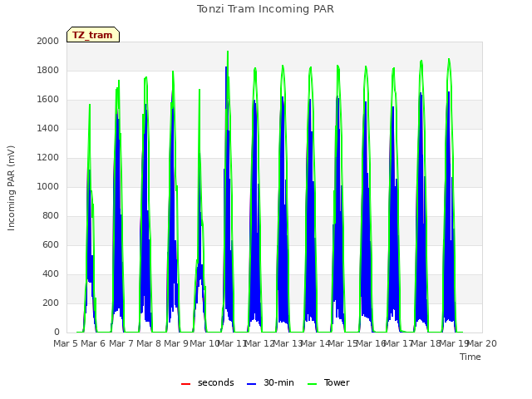Click the 1200 y-axis tick label
532x399 pixels.
click(48, 157)
